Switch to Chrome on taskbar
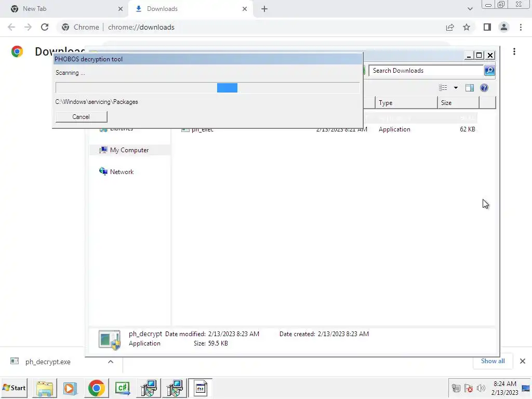Screen dimensions: 532x399 [x=96, y=388]
